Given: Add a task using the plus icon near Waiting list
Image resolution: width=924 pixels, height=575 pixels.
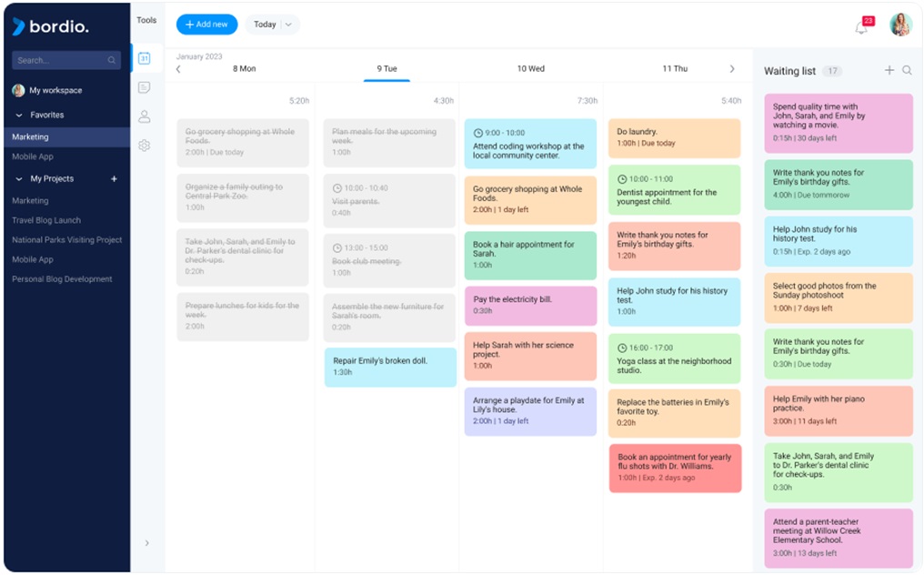Looking at the screenshot, I should tap(889, 70).
